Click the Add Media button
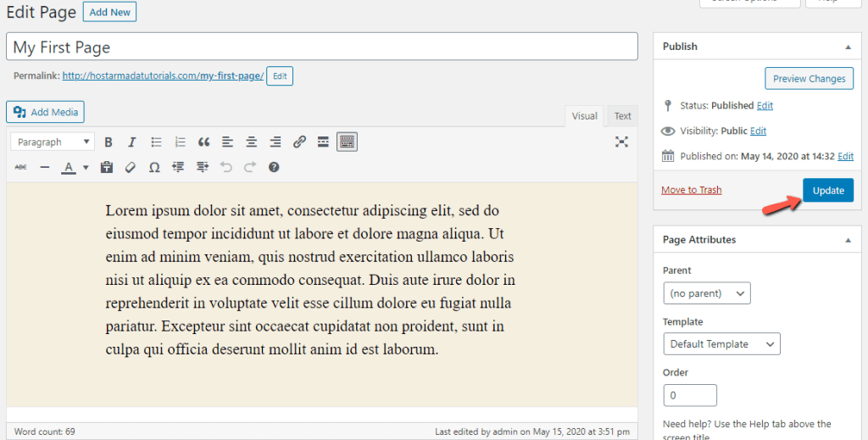 [x=46, y=112]
